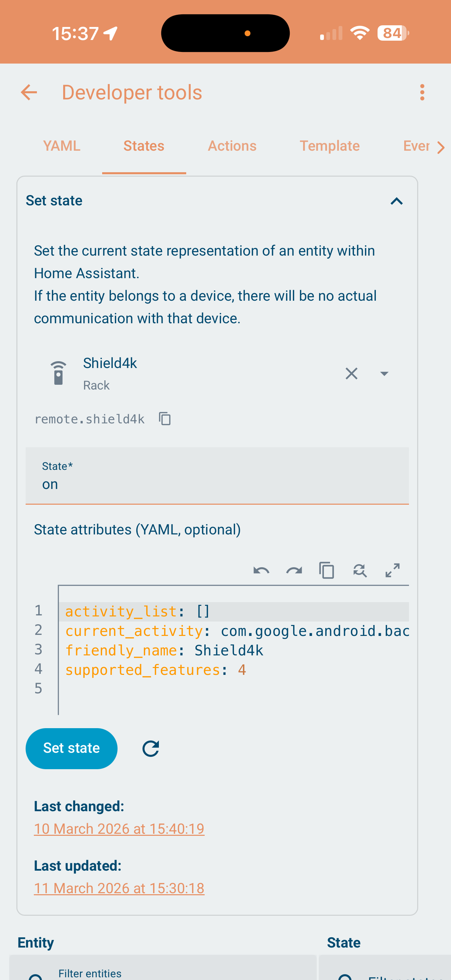Open the Last changed timestamp link
The width and height of the screenshot is (451, 980).
119,829
